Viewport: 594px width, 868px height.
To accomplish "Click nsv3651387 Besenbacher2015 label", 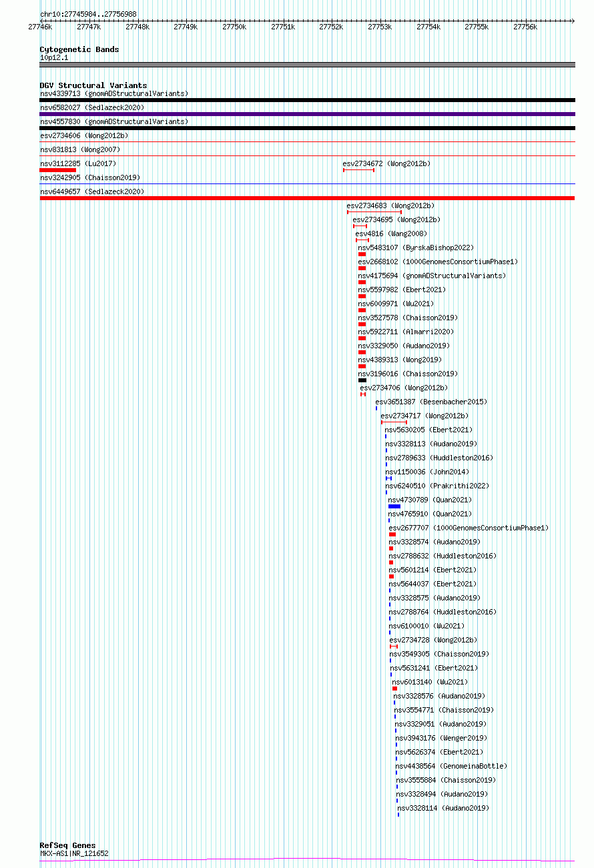I will [431, 402].
